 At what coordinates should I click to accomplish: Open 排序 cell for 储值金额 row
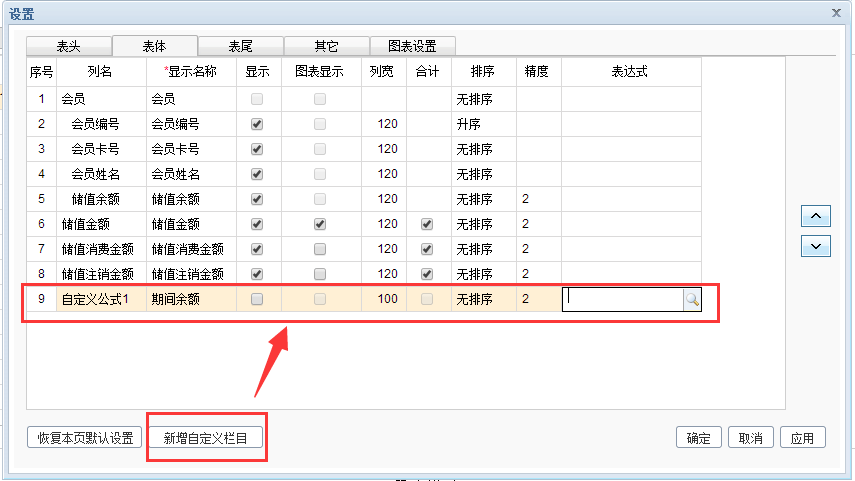pos(484,224)
